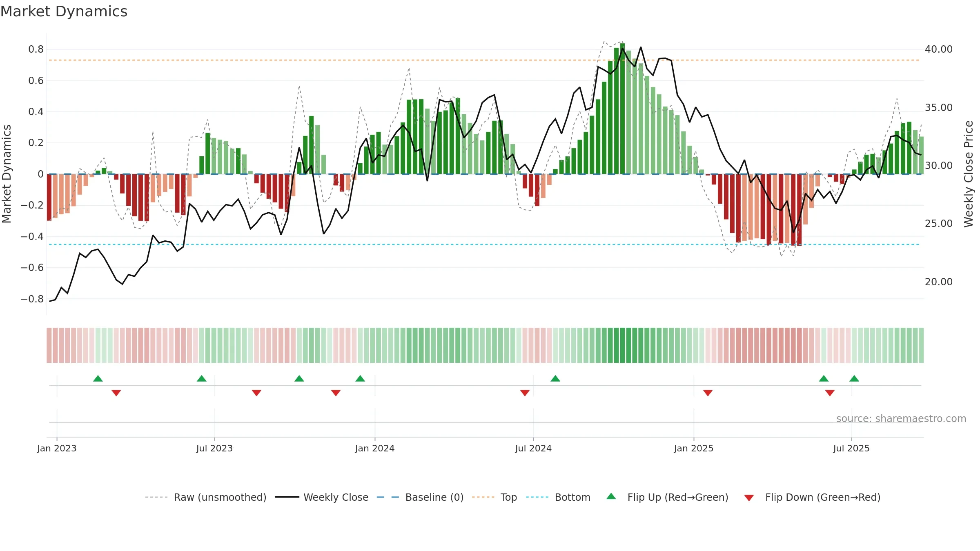Open the sharemaestro.com source credit
980x551 pixels.
pyautogui.click(x=901, y=419)
